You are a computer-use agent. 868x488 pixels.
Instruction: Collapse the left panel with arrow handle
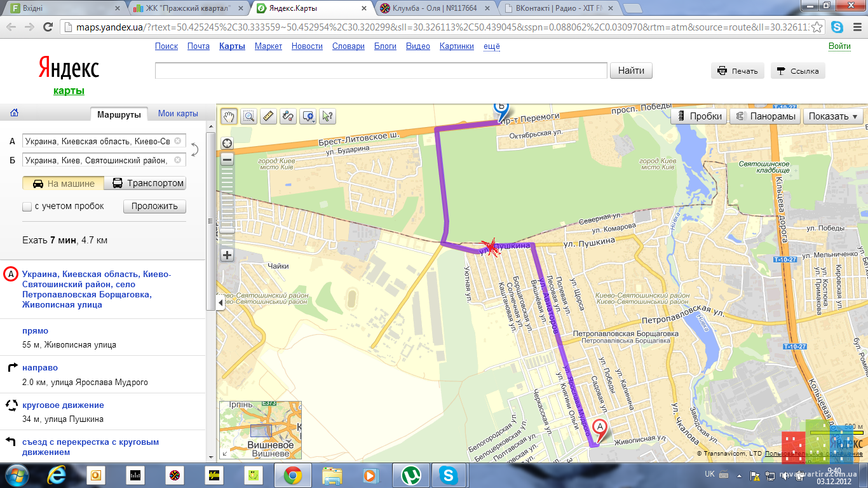click(x=220, y=303)
